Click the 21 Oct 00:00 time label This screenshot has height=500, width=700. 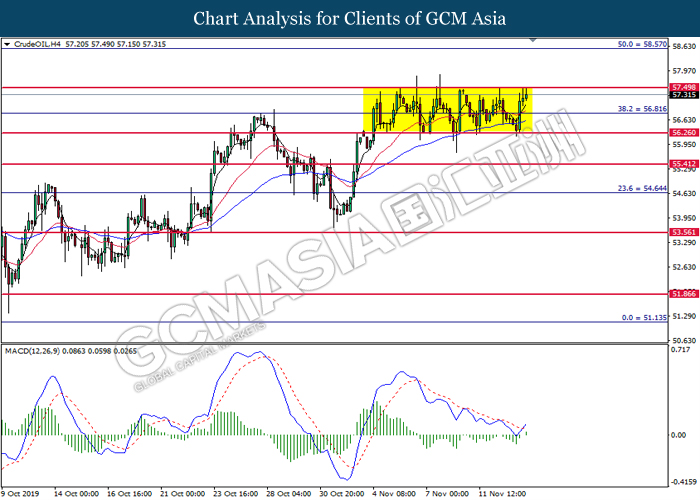point(183,494)
